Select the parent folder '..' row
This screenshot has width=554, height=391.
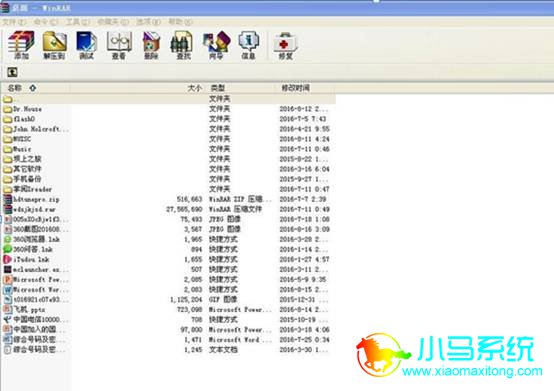168,99
